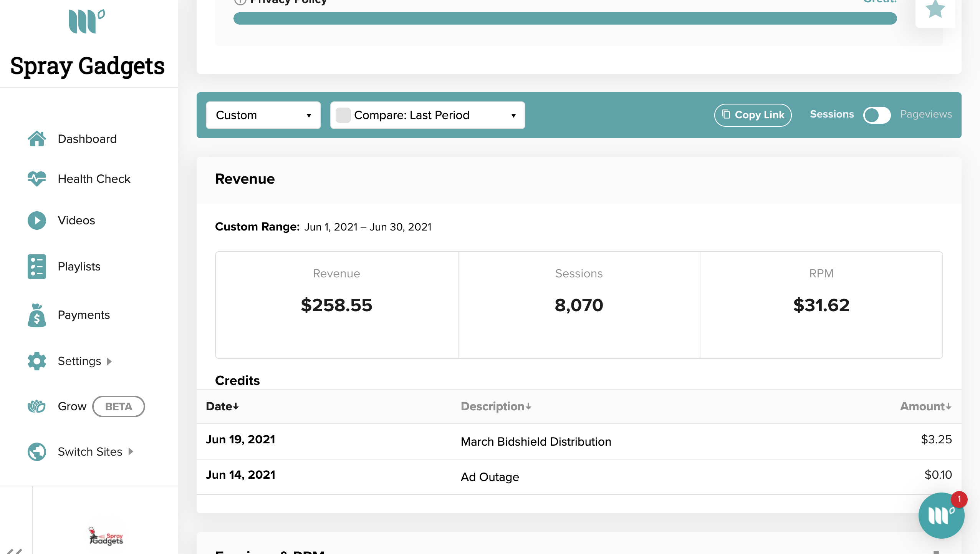980x554 pixels.
Task: Click the BETA badge next to Grow
Action: point(119,406)
